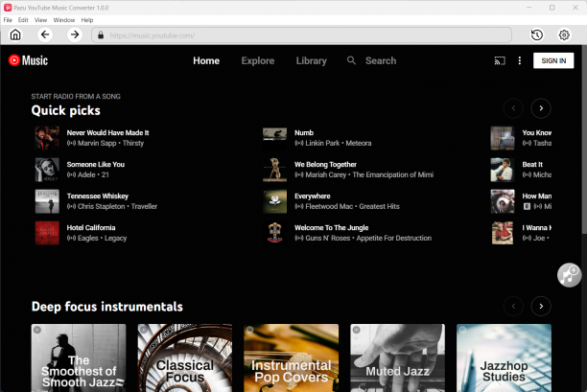
Task: Play Hotel California album art
Action: point(47,233)
